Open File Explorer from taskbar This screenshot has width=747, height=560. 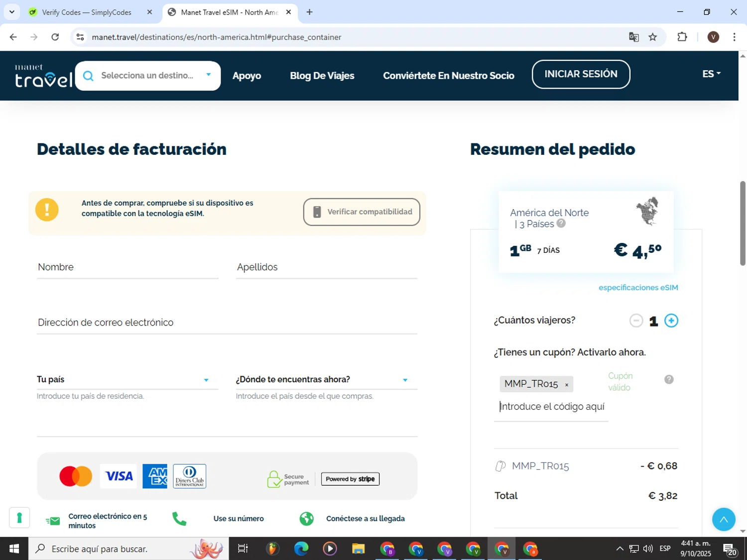tap(358, 549)
